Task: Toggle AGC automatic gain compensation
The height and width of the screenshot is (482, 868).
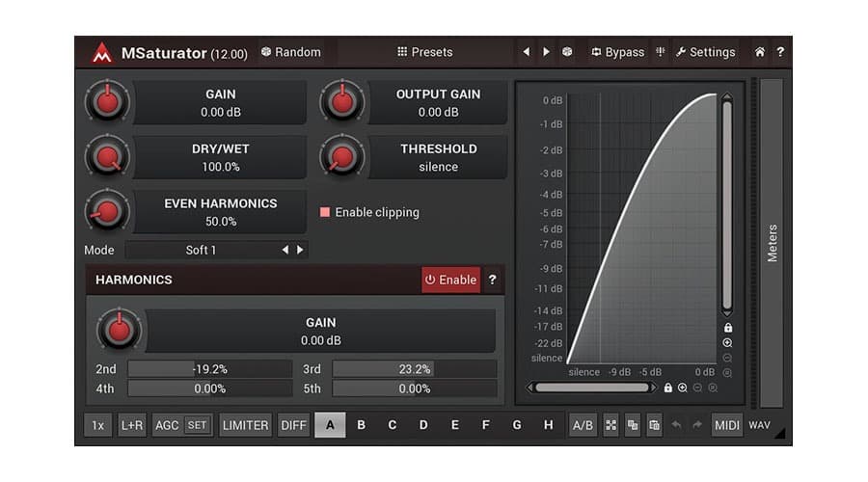Action: 167,425
